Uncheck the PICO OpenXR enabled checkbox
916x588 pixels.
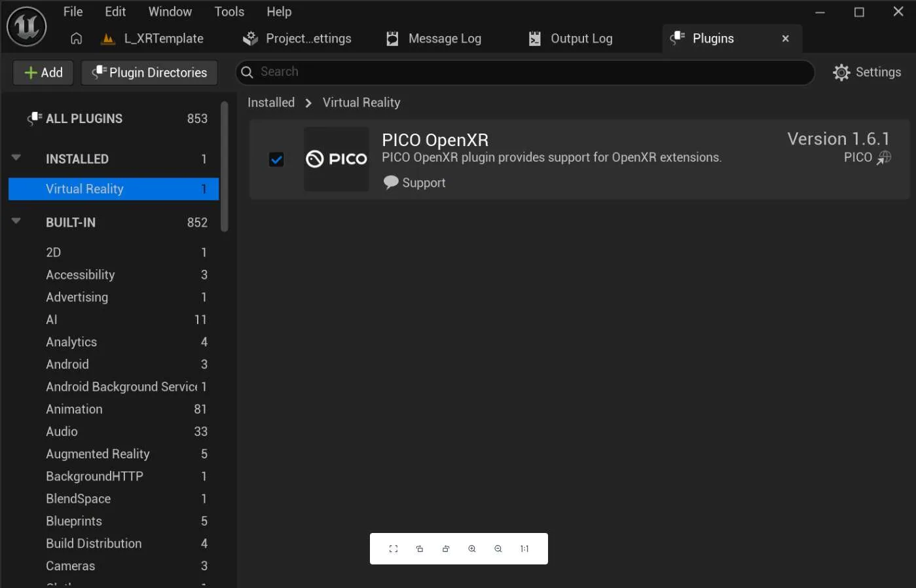tap(276, 159)
